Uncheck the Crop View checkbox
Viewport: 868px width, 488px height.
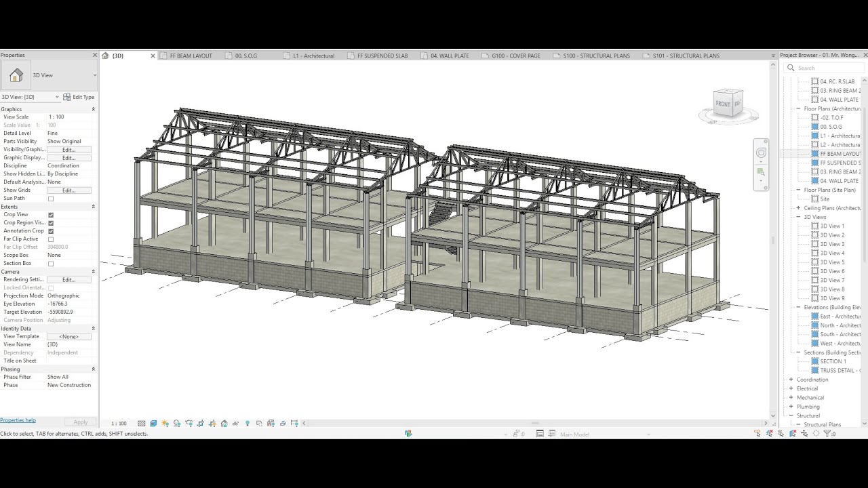(51, 215)
